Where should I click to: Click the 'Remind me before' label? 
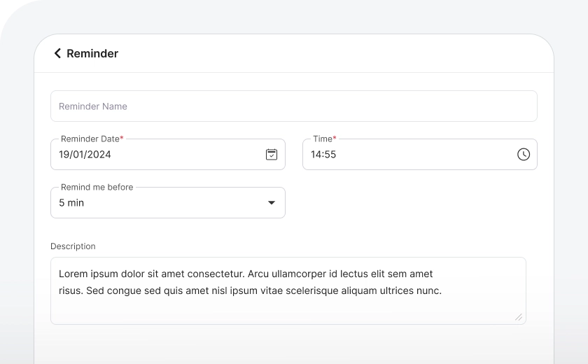pos(97,187)
